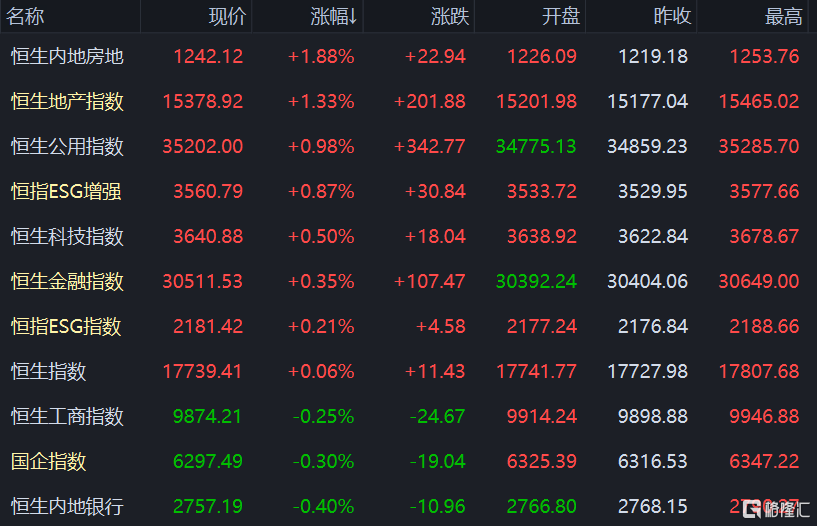Select the 恒生工商指数 row name
This screenshot has width=817, height=526.
67,417
